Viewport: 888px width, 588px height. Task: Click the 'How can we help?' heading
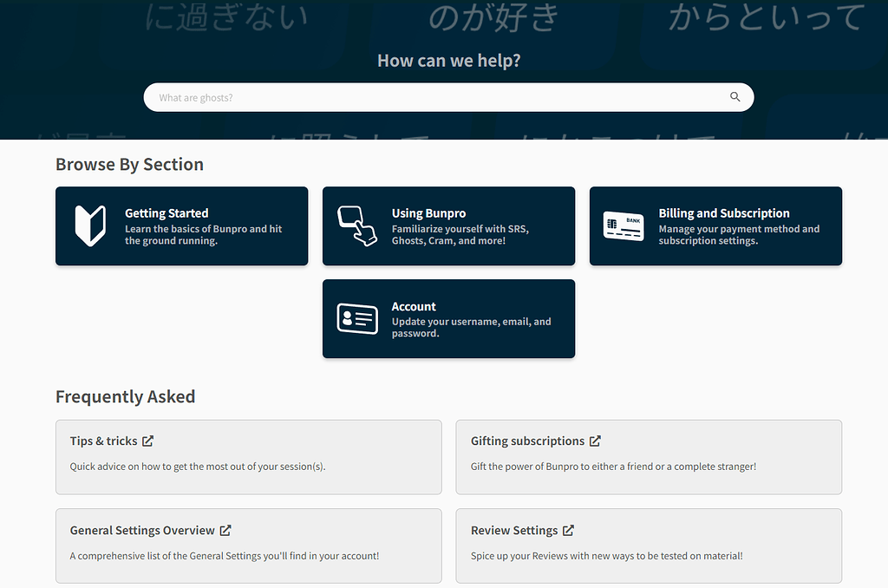point(447,61)
